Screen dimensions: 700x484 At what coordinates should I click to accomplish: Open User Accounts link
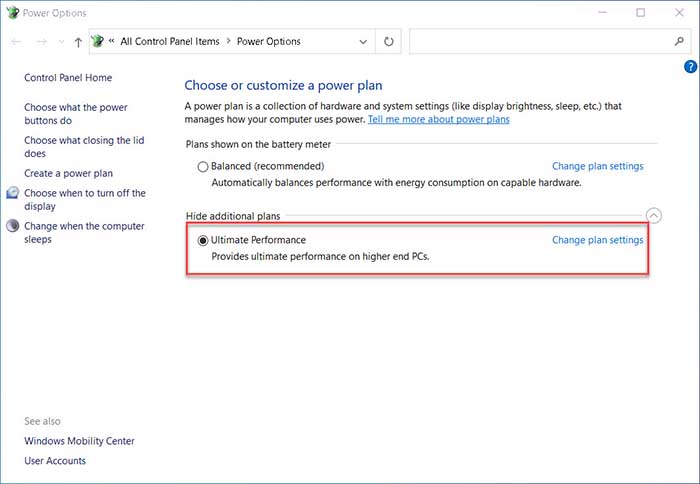[x=55, y=461]
